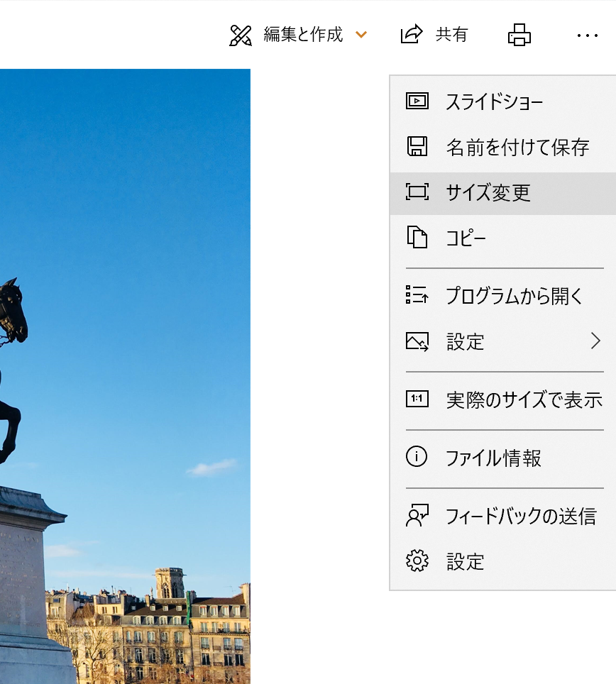Click the 1:1 actual size icon
This screenshot has height=684, width=616.
click(x=417, y=399)
